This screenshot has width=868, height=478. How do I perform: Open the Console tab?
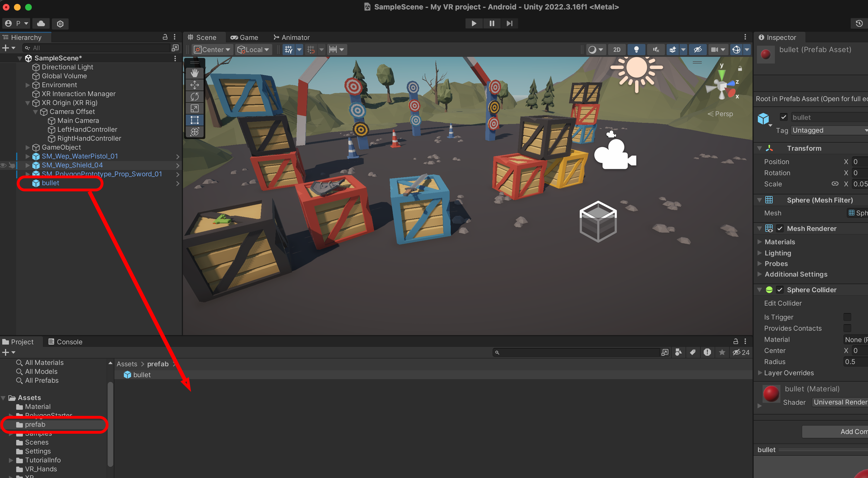[65, 342]
